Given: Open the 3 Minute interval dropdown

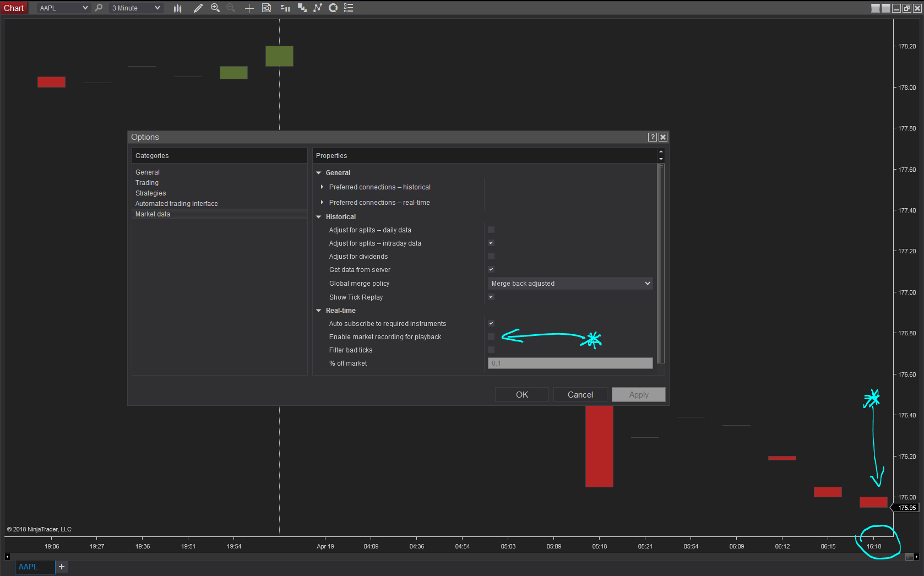Looking at the screenshot, I should tap(136, 8).
